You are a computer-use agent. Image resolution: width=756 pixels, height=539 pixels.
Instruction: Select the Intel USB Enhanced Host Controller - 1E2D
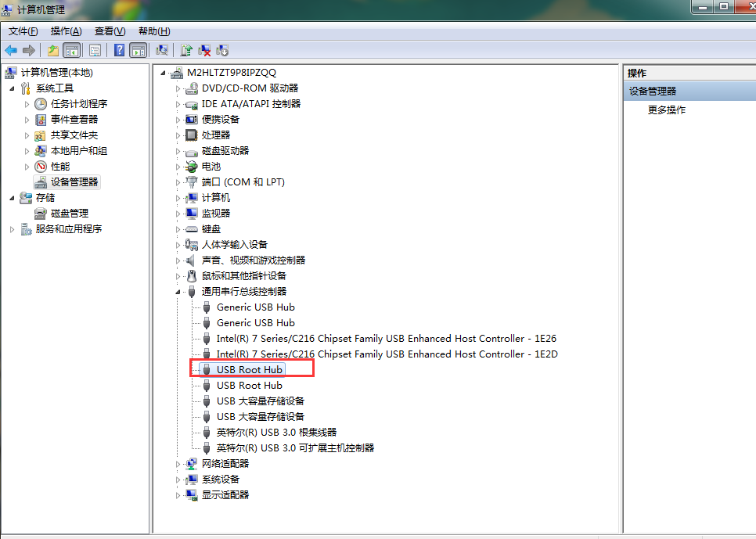(x=387, y=354)
